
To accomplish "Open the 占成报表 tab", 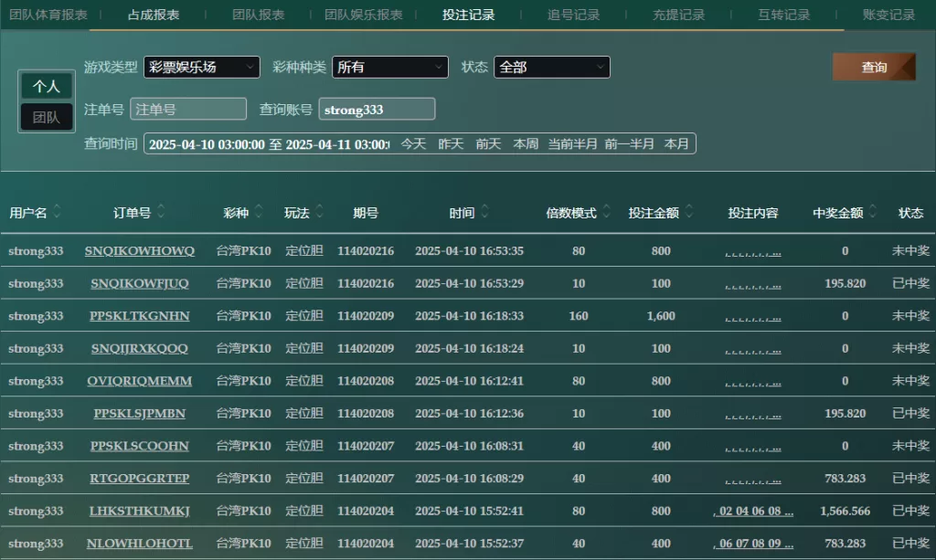I will pos(154,15).
